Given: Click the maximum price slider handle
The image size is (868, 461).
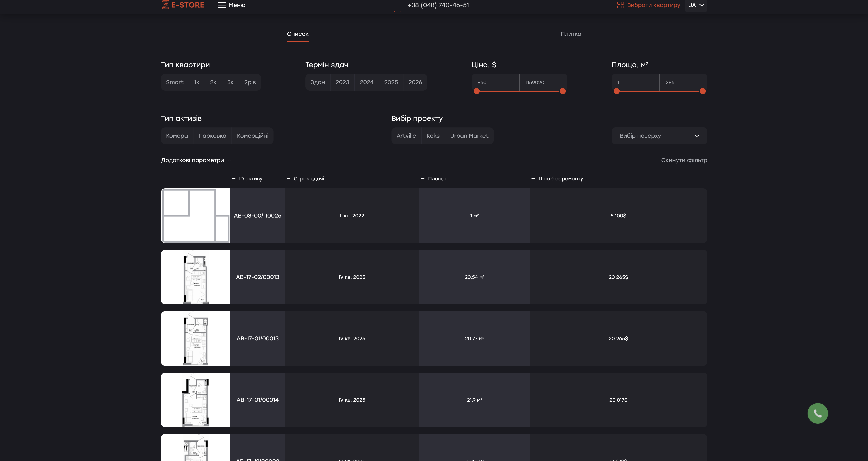Looking at the screenshot, I should pyautogui.click(x=562, y=91).
